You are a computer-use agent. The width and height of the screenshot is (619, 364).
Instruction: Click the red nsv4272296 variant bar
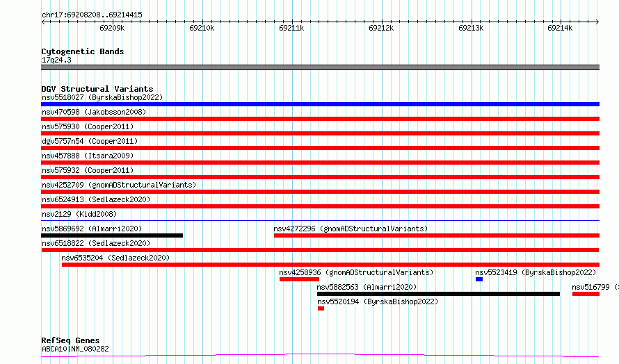click(437, 235)
